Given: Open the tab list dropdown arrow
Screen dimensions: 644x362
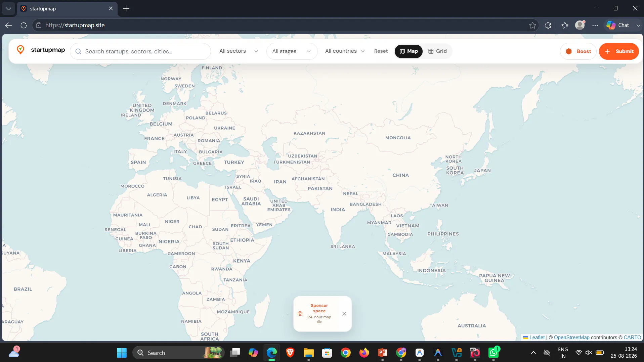Looking at the screenshot, I should pos(8,8).
